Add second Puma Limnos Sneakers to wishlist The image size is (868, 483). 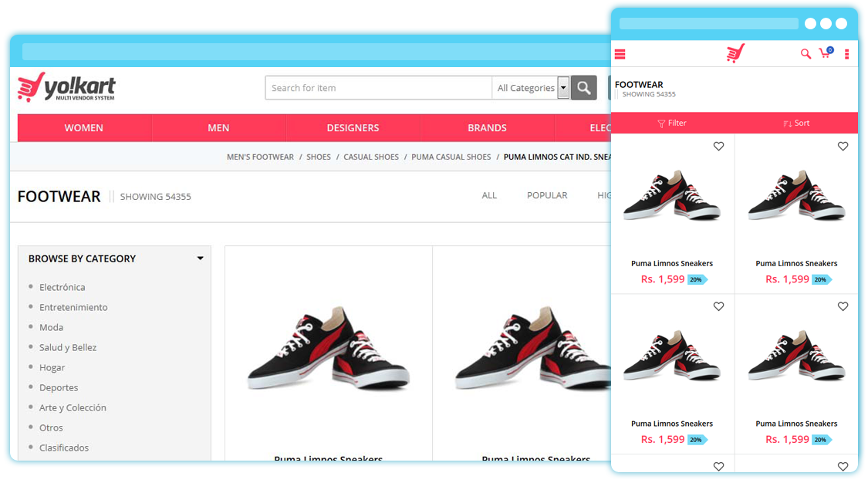[x=843, y=146]
